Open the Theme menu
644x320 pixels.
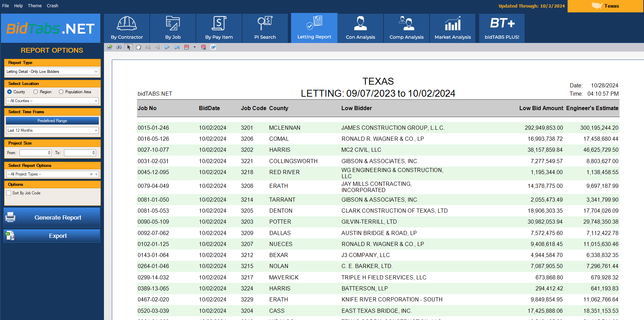coord(35,6)
